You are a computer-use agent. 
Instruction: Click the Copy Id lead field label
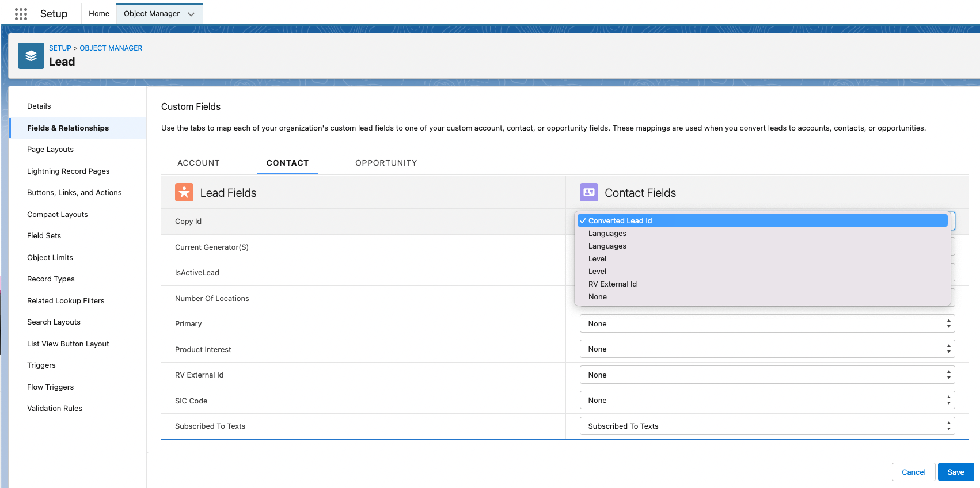(188, 221)
